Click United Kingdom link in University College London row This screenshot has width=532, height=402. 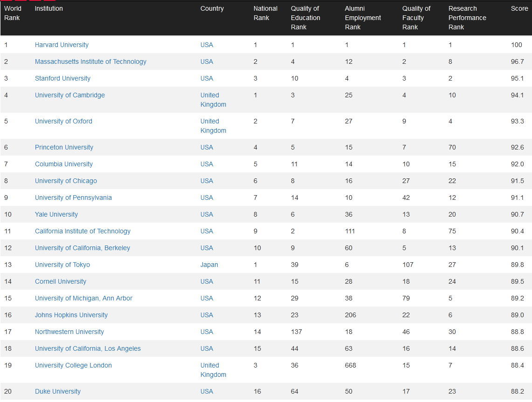213,370
